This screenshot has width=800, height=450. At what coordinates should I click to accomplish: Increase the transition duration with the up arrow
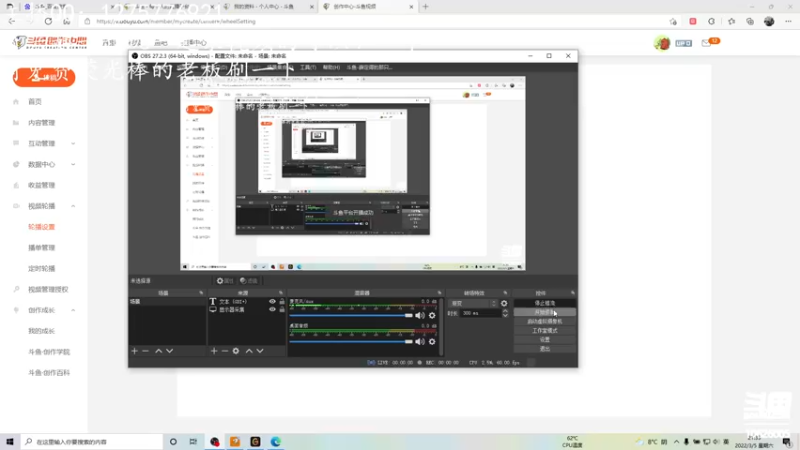point(505,311)
